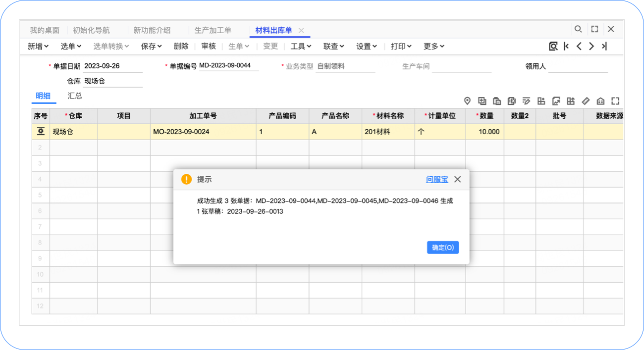644x350 pixels.
Task: Open the 更多 dropdown menu
Action: (x=433, y=46)
